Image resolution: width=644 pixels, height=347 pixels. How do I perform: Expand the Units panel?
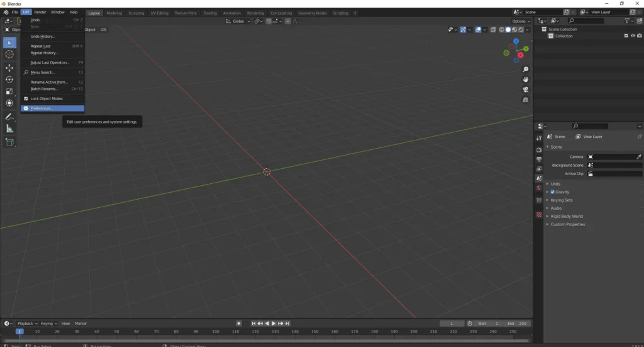click(555, 184)
